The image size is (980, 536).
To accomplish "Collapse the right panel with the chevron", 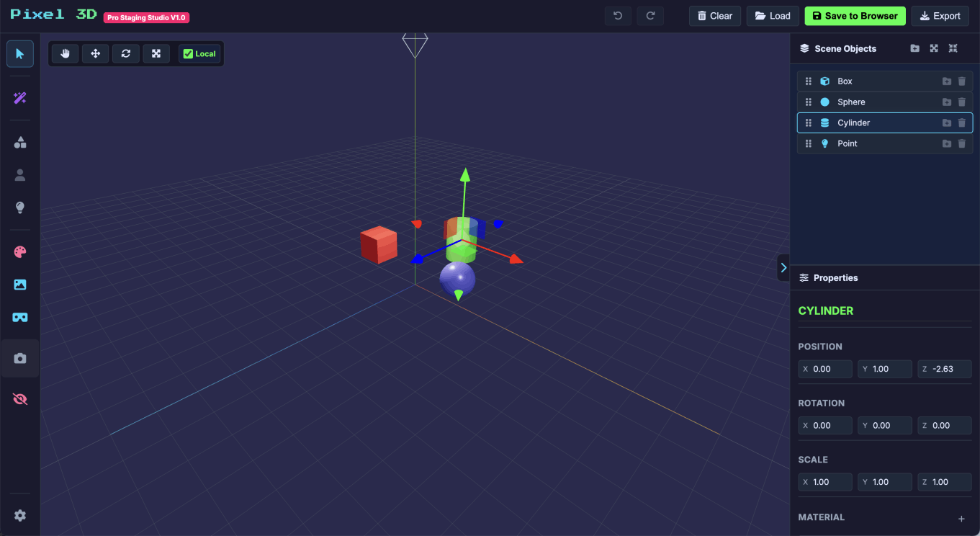I will point(783,267).
